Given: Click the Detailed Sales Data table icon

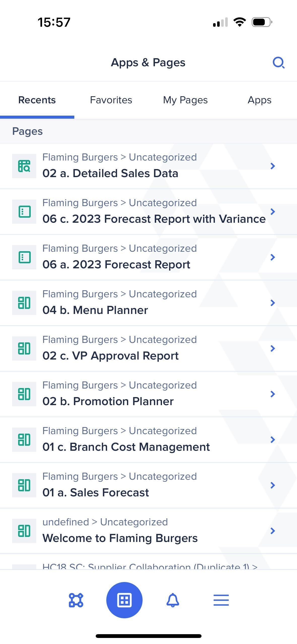Looking at the screenshot, I should coord(24,166).
